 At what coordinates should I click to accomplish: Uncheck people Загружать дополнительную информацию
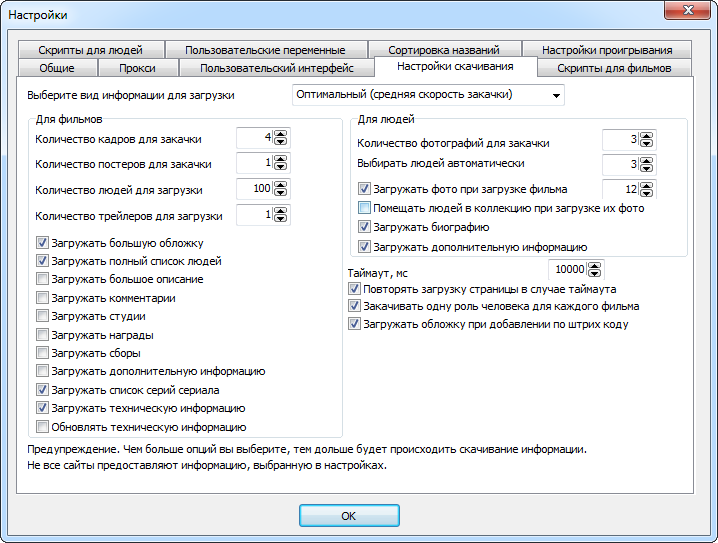click(364, 247)
